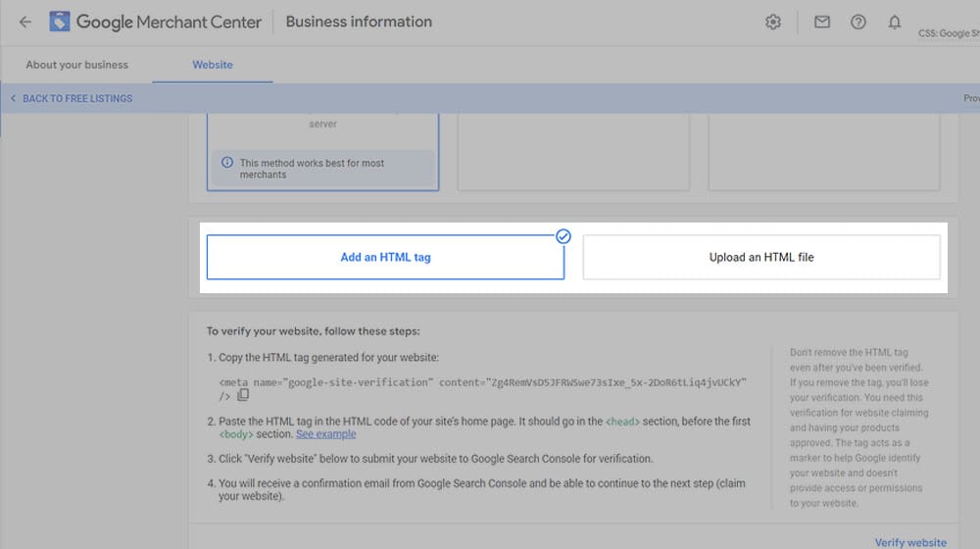Click step 1 'Copy the HTML tag' text
980x549 pixels.
[328, 358]
